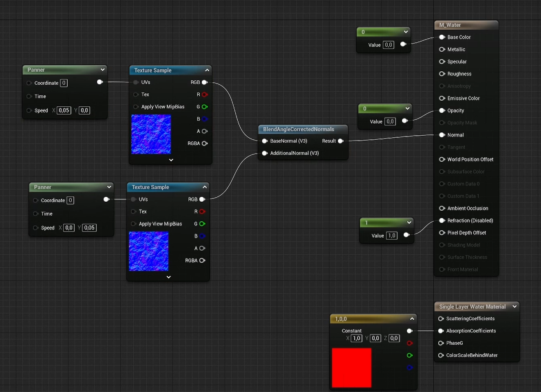Click the blue B pin of lower Texture Sample

202,236
